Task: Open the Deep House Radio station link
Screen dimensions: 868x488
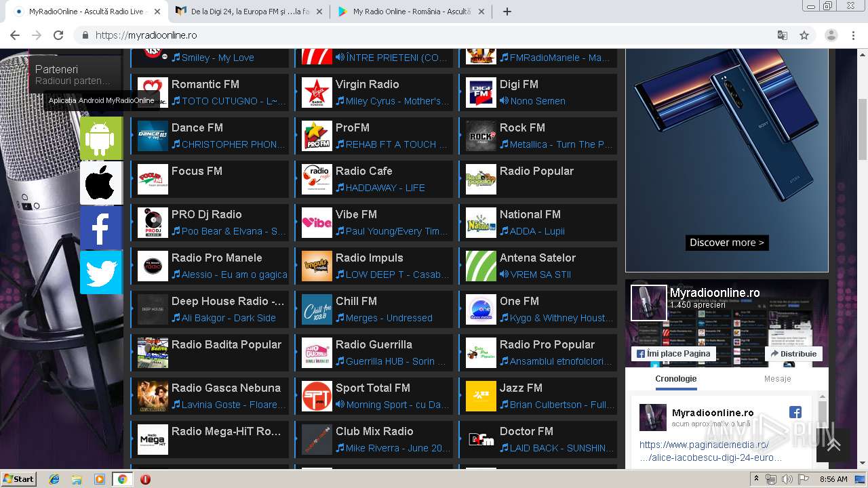Action: pos(228,301)
